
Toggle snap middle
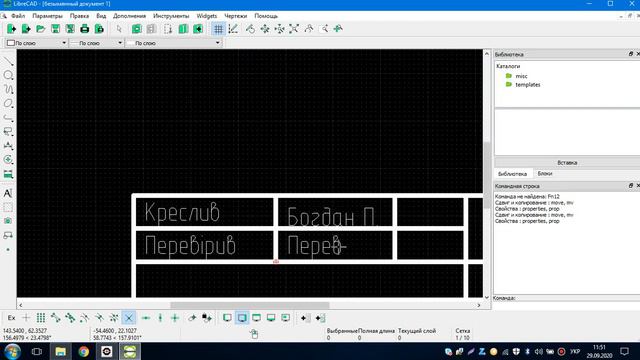(99, 318)
